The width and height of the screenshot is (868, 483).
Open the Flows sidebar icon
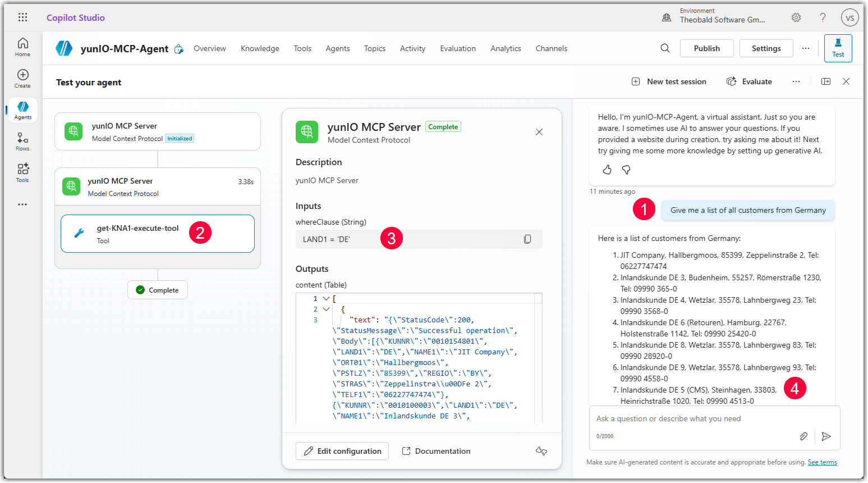coord(22,142)
